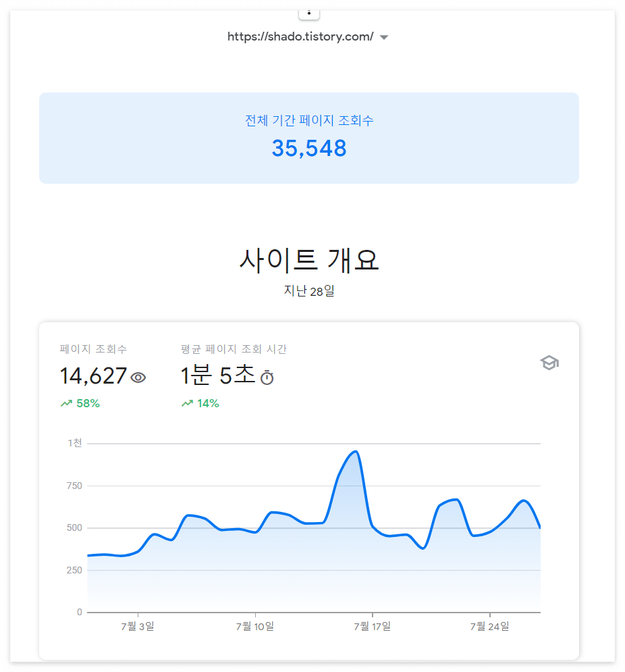Click the '사이트 개요' heading
The height and width of the screenshot is (672, 625).
click(309, 260)
